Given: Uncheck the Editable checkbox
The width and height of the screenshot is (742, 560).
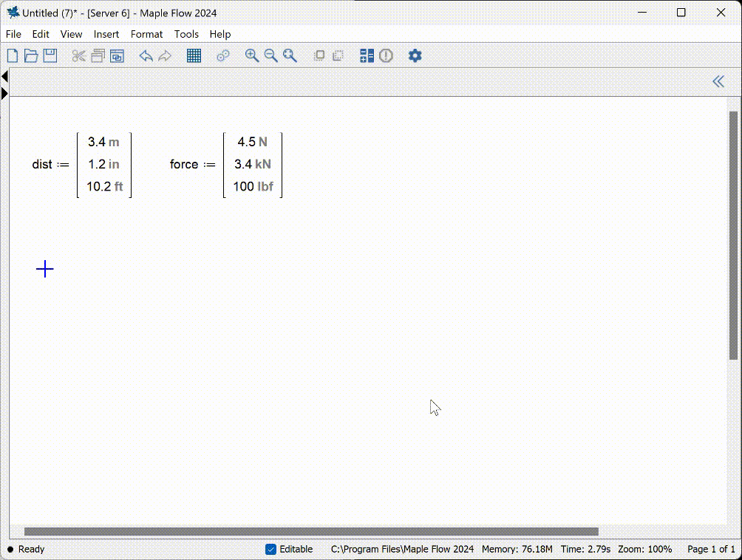Looking at the screenshot, I should (270, 549).
